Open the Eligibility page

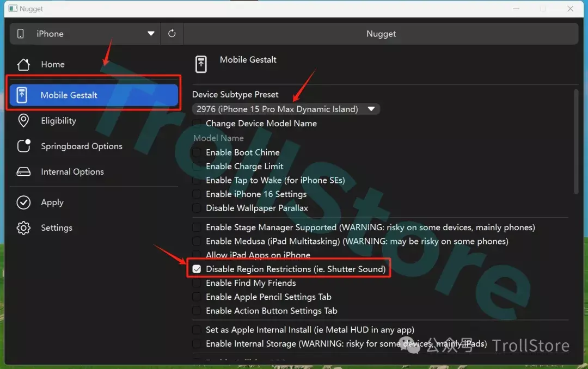pyautogui.click(x=94, y=121)
